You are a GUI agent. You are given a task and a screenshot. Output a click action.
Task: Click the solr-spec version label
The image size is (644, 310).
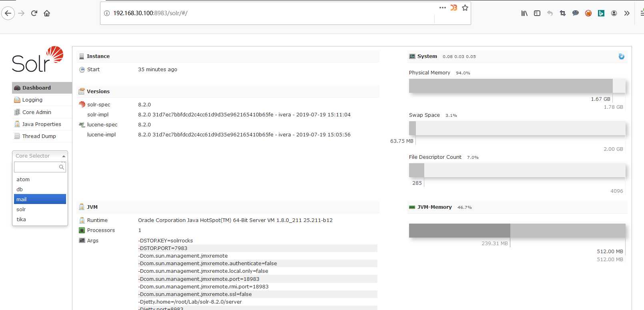(98, 105)
